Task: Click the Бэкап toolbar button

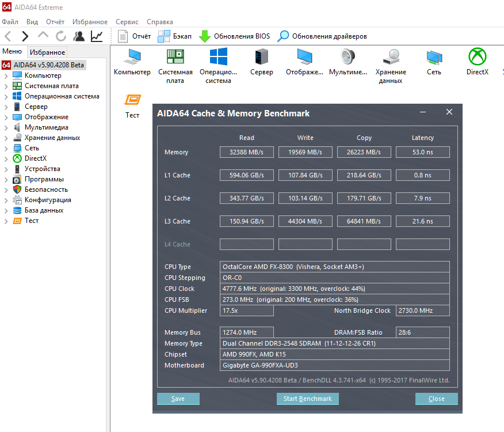Action: tap(174, 36)
